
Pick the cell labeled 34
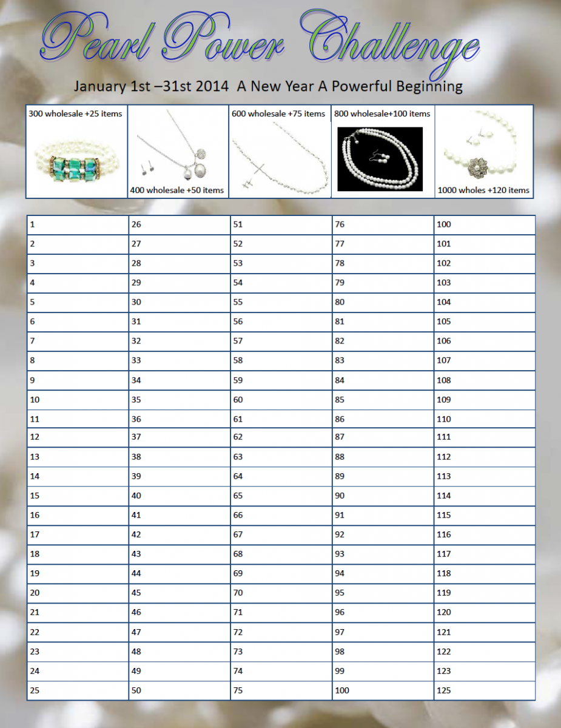tap(179, 380)
